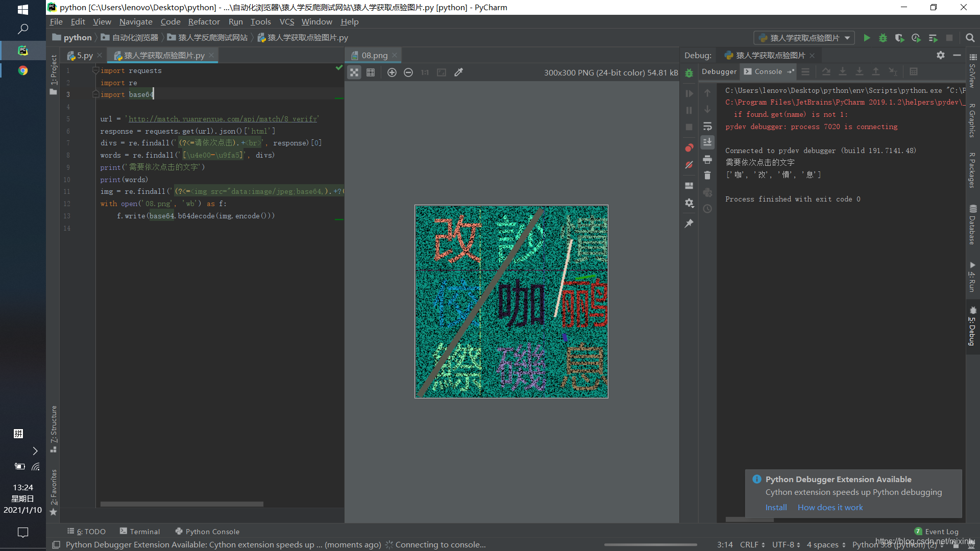The width and height of the screenshot is (980, 551).
Task: Switch to the 5.py editor tab
Action: 84,55
